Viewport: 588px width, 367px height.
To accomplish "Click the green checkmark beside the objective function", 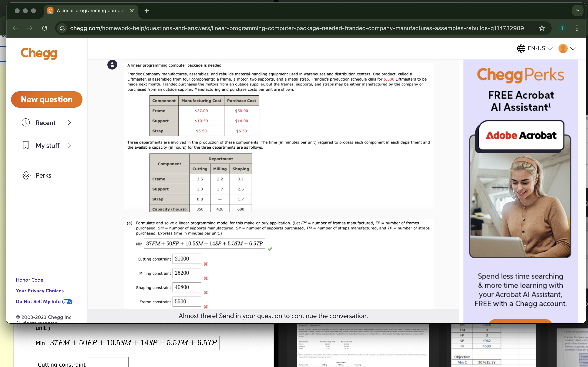I will (x=270, y=249).
